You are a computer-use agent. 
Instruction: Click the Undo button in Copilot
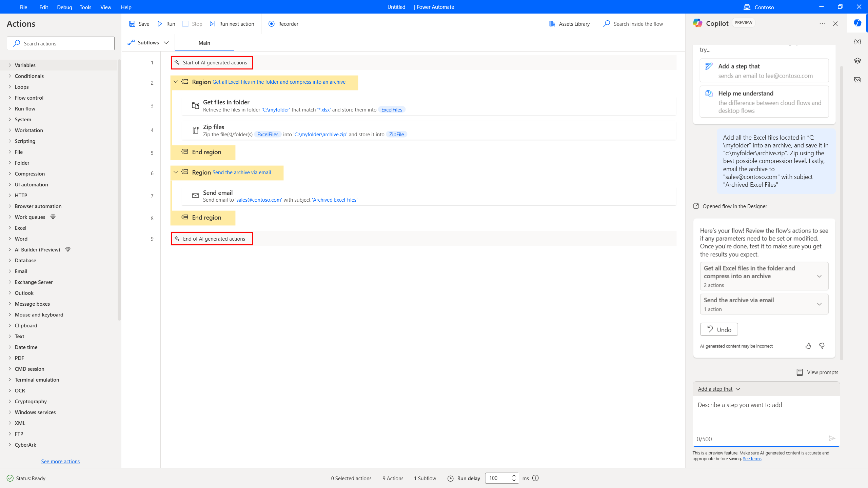click(719, 329)
